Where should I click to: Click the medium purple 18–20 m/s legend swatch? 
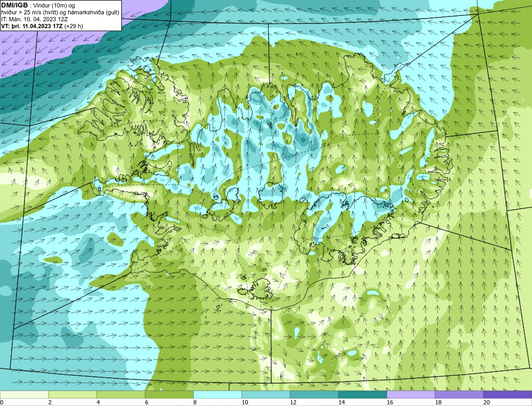[459, 394]
